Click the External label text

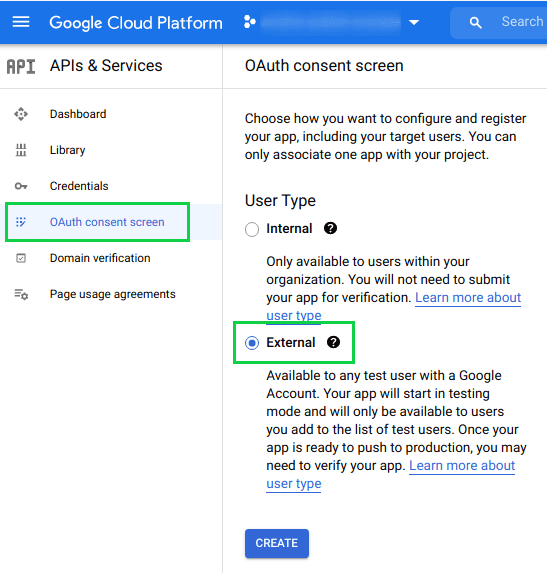point(290,343)
